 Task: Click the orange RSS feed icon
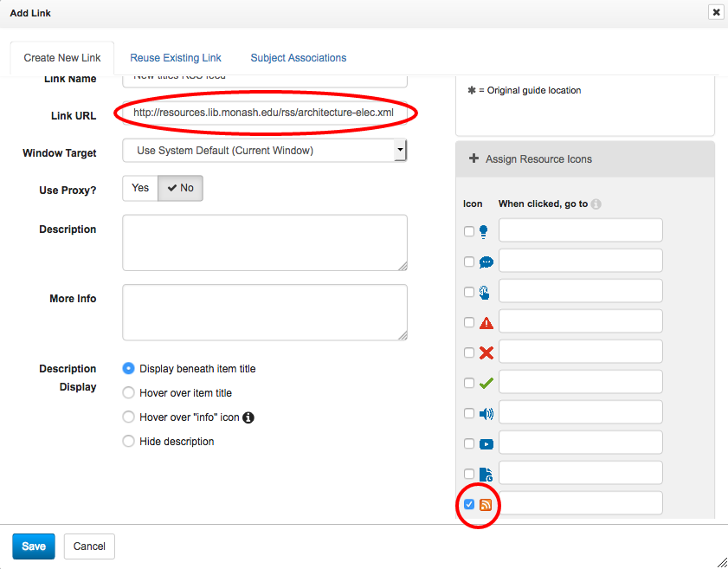pos(486,504)
